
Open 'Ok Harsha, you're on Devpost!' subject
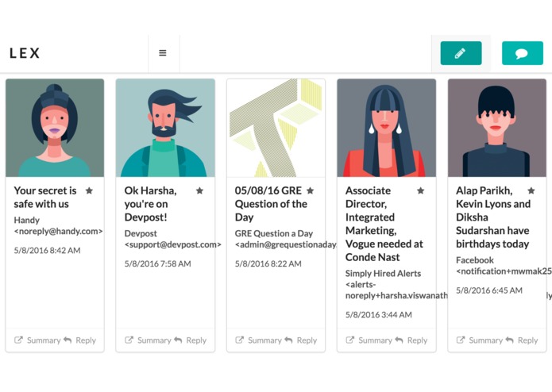[x=151, y=204]
